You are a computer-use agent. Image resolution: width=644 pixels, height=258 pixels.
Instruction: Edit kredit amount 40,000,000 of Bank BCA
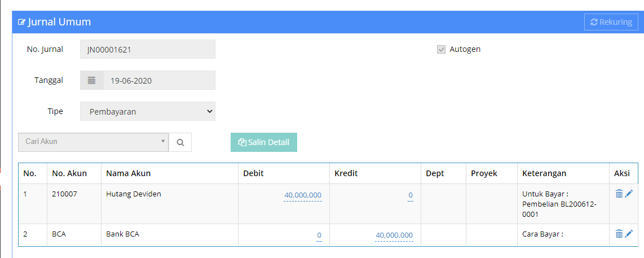(394, 235)
